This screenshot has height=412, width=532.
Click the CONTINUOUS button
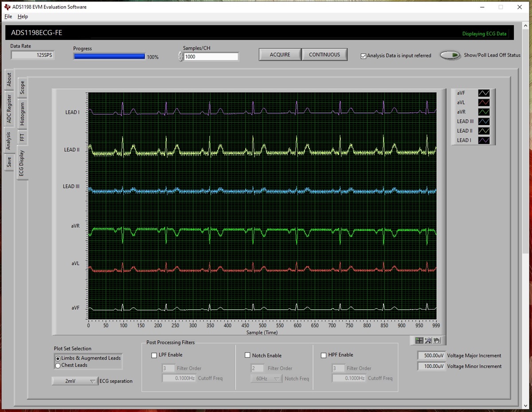325,55
